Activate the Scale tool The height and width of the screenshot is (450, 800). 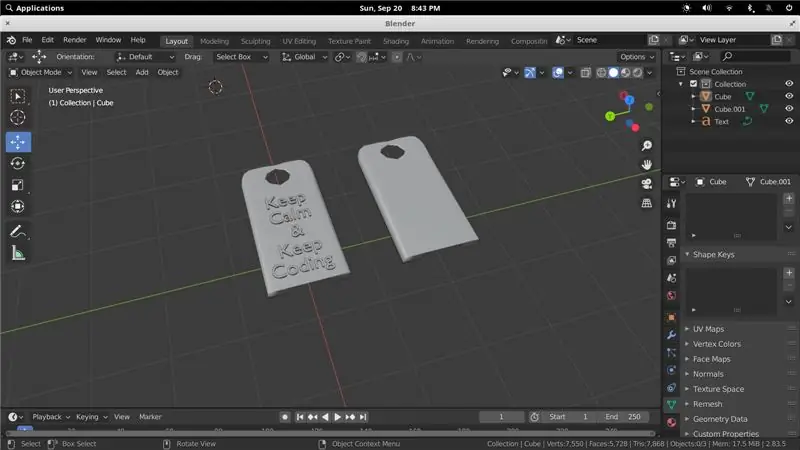tap(18, 185)
